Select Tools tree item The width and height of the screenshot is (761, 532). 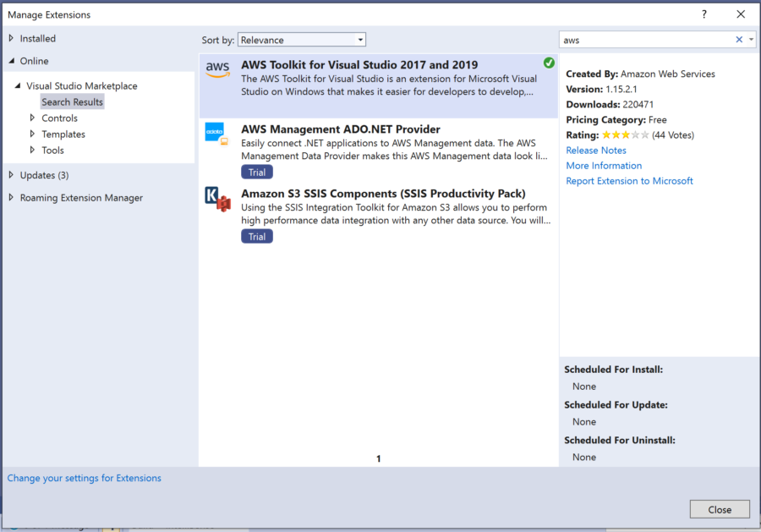52,150
